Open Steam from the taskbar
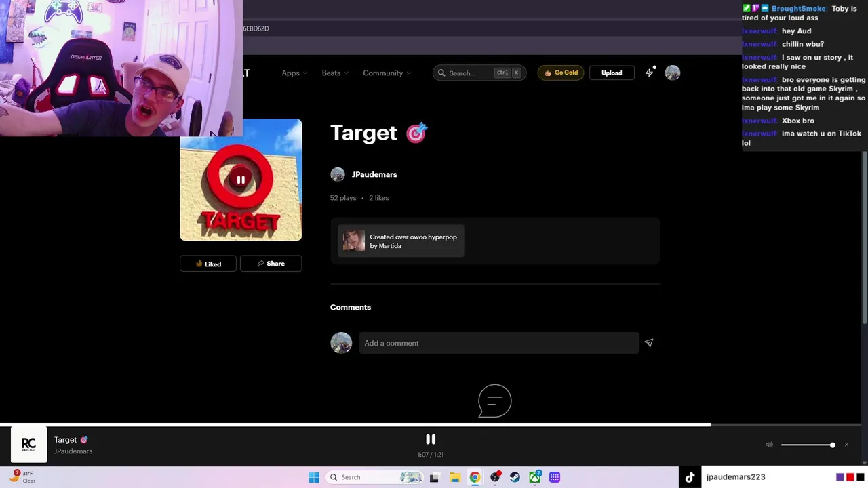868x488 pixels. coord(515,477)
